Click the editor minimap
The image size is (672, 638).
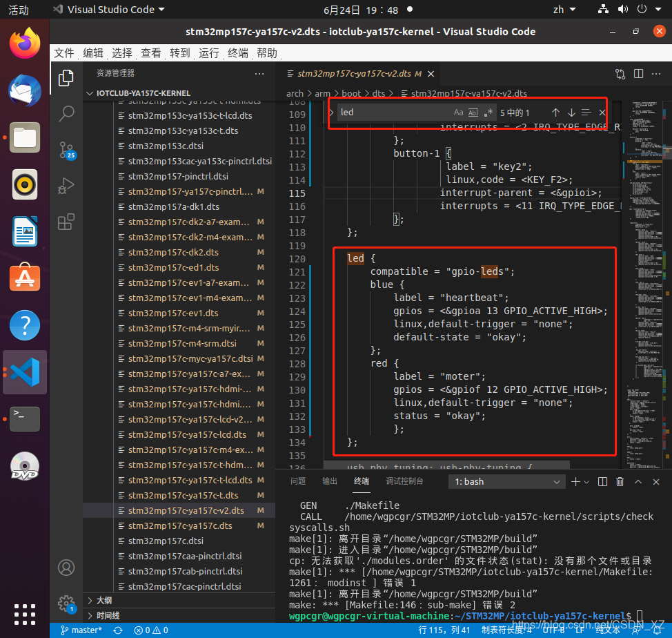pos(644,283)
